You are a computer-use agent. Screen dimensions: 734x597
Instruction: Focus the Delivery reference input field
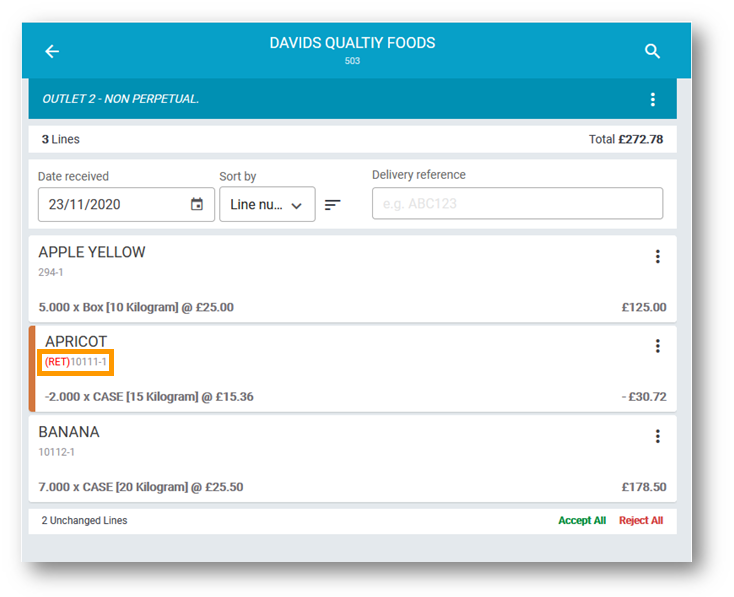pyautogui.click(x=517, y=203)
